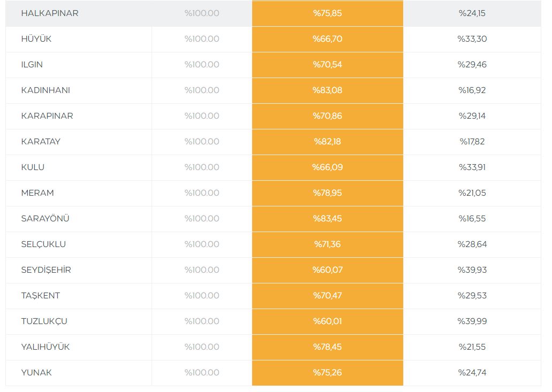Select the orange %66,70 HÜYÜK cell

[327, 39]
